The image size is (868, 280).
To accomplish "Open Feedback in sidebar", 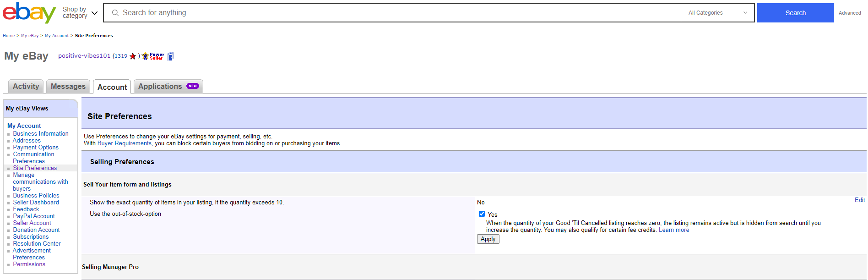I will 26,209.
